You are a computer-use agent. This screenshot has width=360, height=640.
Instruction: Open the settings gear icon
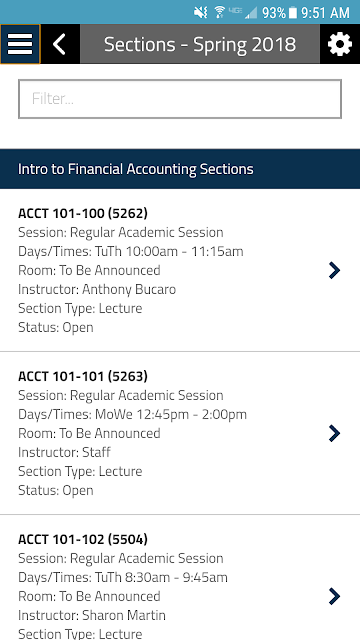(340, 44)
